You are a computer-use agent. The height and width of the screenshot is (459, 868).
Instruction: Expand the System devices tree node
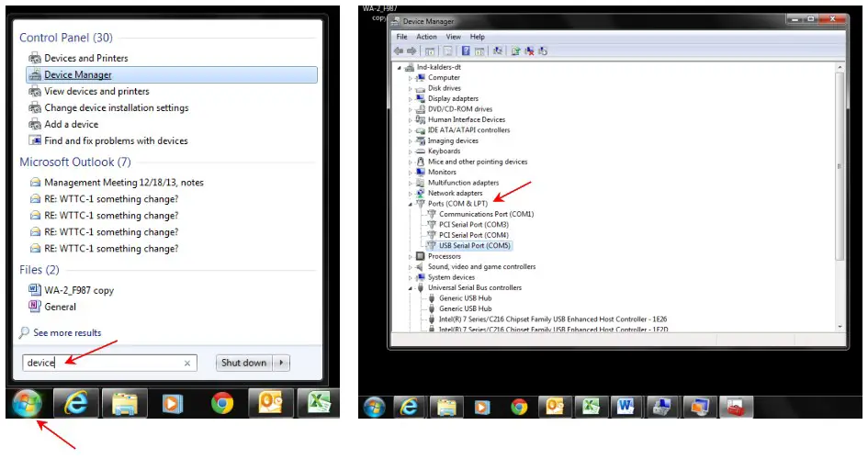coord(411,277)
